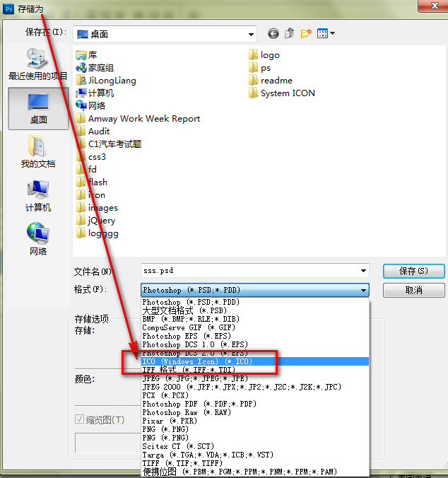Select the readme folder
Viewport: 448px width, 478px height.
tap(271, 81)
